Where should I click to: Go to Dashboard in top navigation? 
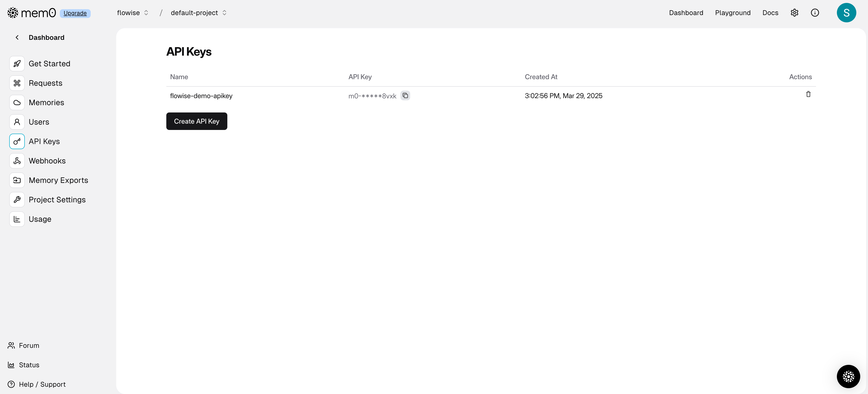point(686,13)
